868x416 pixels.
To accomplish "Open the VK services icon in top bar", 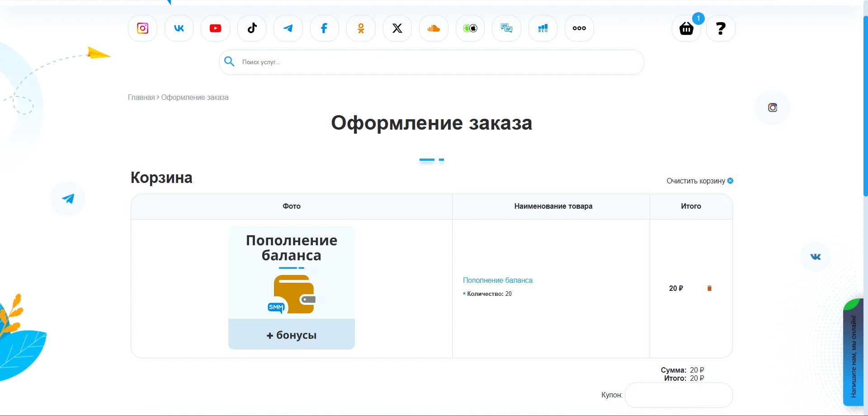I will tap(179, 28).
